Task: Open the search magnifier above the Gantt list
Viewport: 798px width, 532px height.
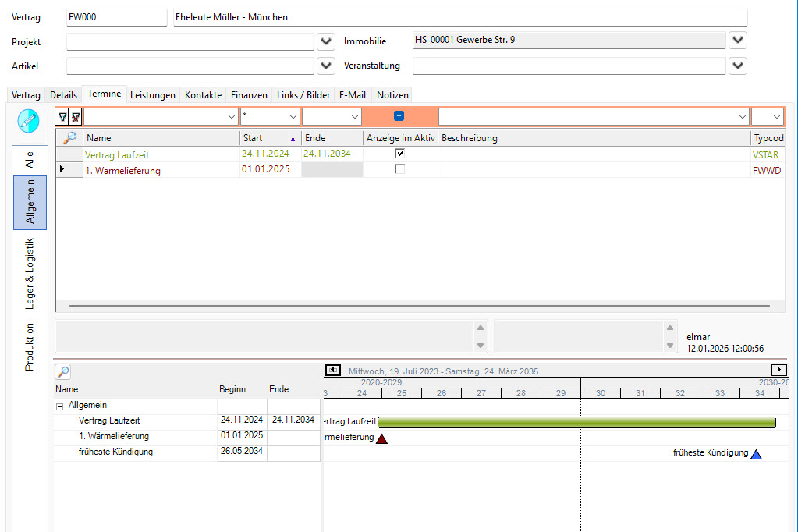Action: [x=63, y=372]
